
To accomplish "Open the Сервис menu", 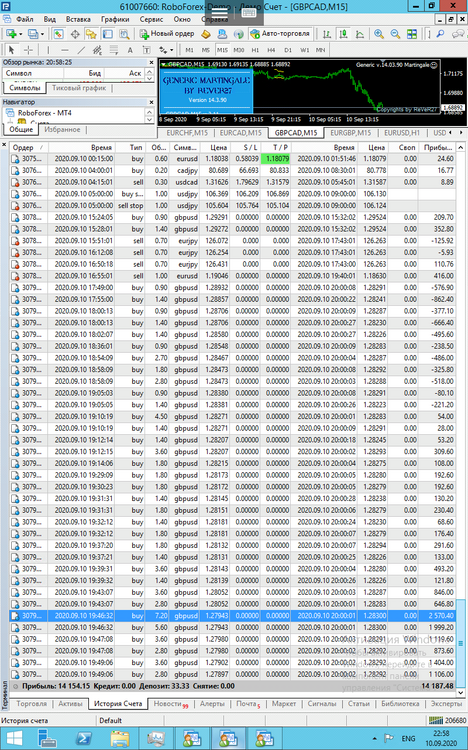I will coord(151,20).
